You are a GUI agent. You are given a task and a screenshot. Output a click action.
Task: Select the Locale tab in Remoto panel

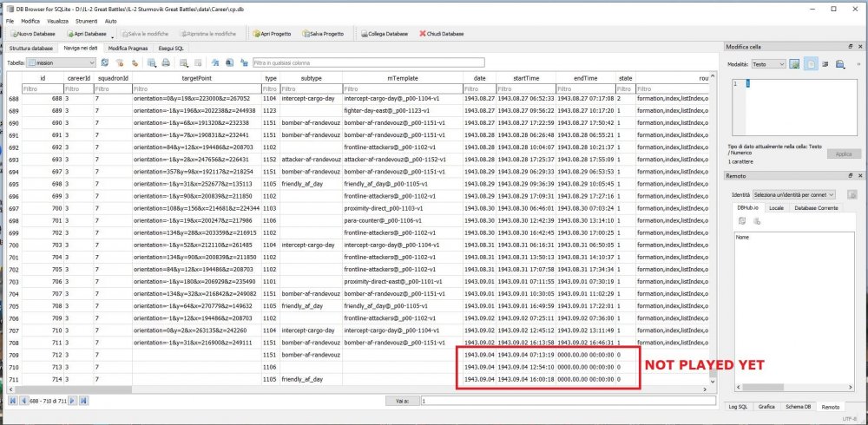click(x=777, y=209)
